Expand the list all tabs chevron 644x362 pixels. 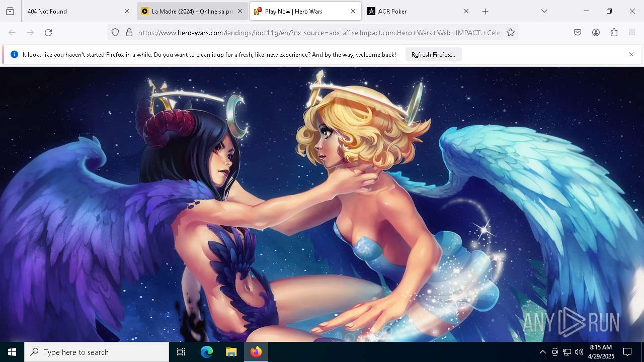pyautogui.click(x=544, y=11)
